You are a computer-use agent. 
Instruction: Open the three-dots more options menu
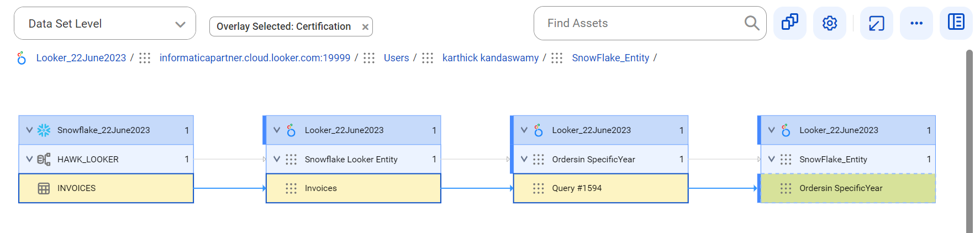tap(916, 23)
